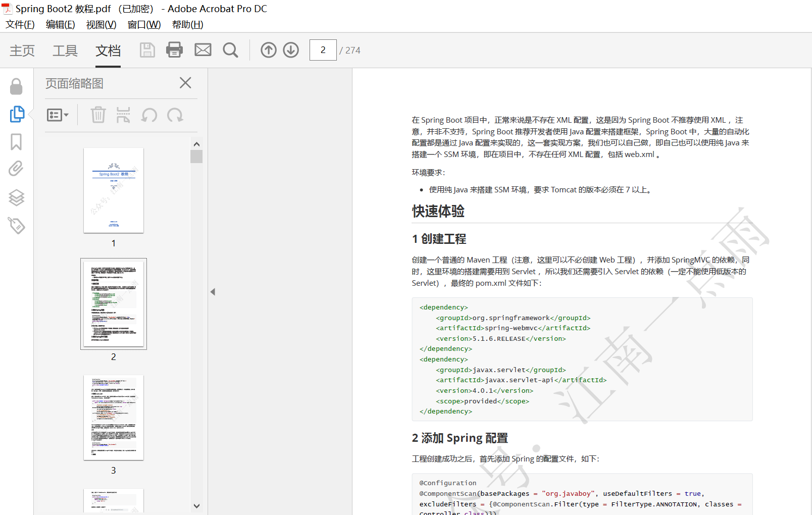Open the 视图(V) menu
The width and height of the screenshot is (812, 515).
click(101, 25)
